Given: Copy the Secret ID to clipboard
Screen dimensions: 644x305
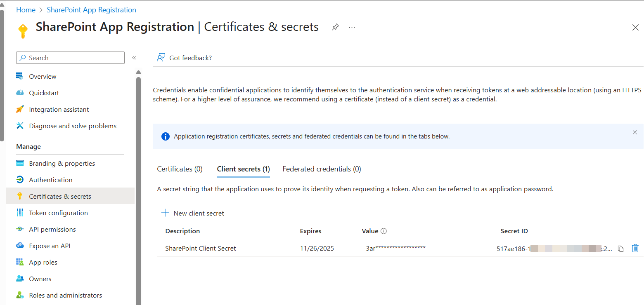Looking at the screenshot, I should click(620, 249).
